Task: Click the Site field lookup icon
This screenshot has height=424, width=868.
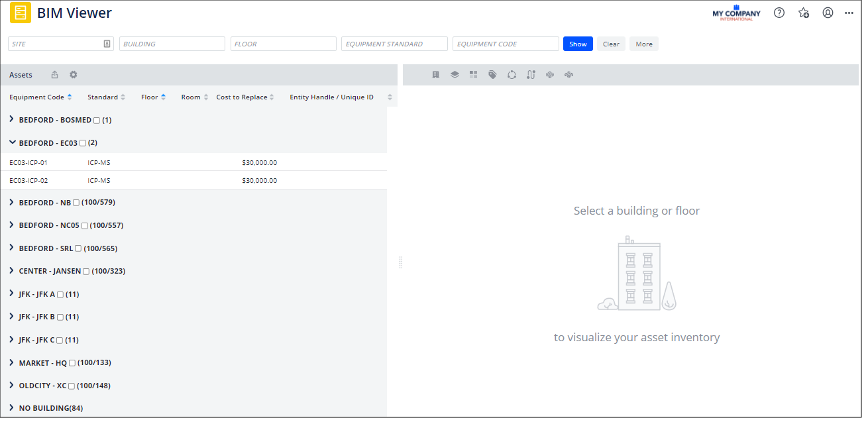Action: (x=107, y=44)
